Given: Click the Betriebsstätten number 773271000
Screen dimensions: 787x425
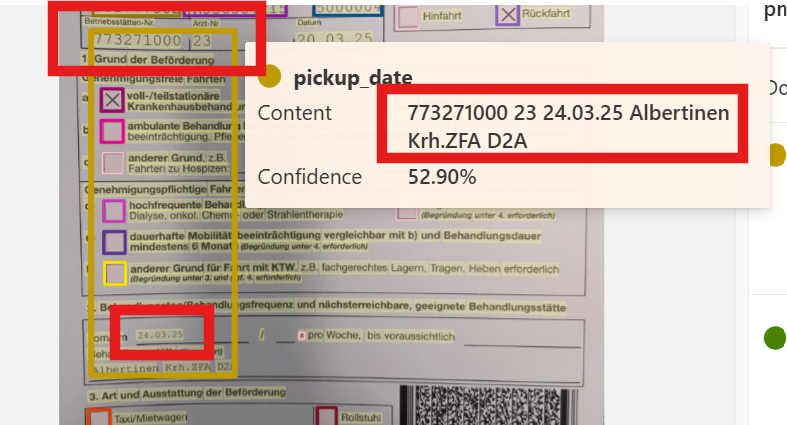Looking at the screenshot, I should click(138, 40).
